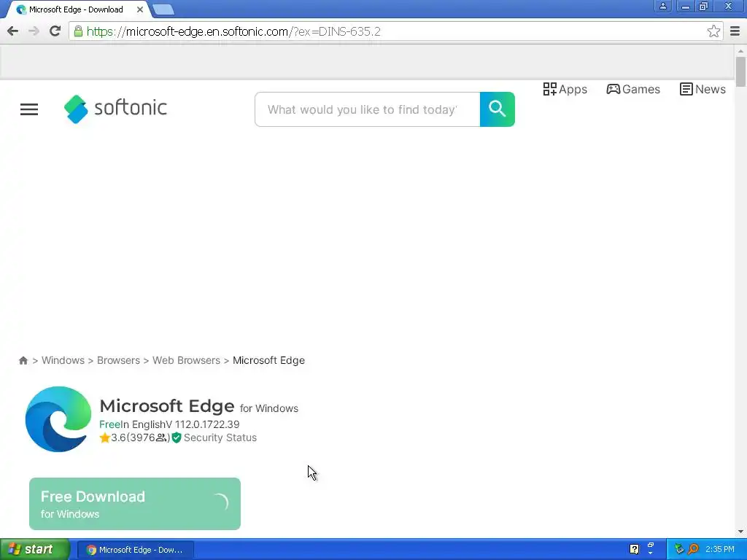Image resolution: width=747 pixels, height=560 pixels.
Task: Click the home icon in breadcrumbs
Action: point(23,360)
